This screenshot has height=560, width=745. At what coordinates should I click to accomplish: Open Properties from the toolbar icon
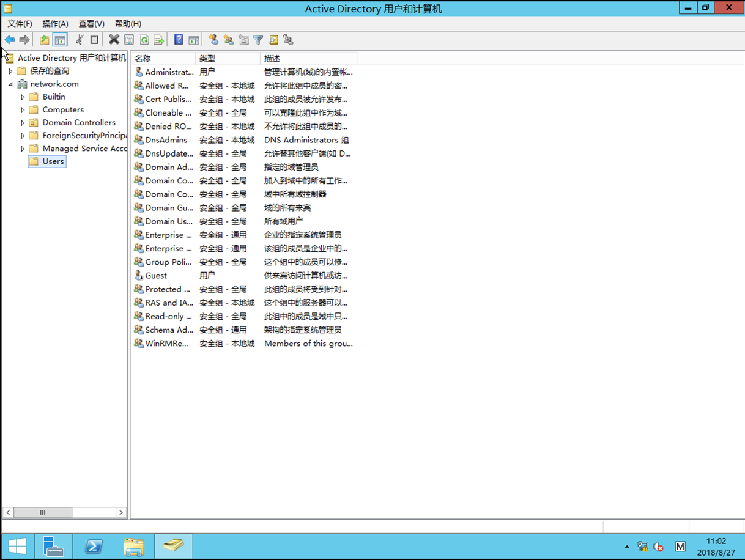pos(129,40)
